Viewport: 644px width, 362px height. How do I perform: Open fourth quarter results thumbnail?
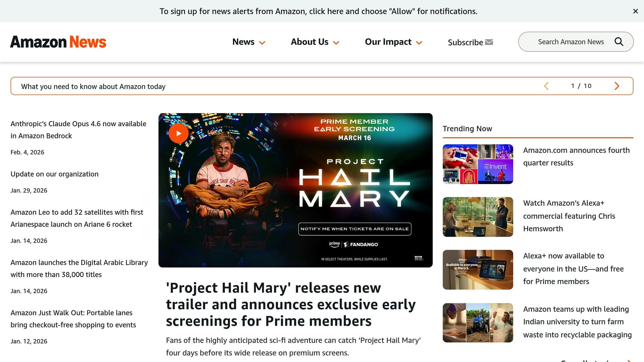click(478, 164)
